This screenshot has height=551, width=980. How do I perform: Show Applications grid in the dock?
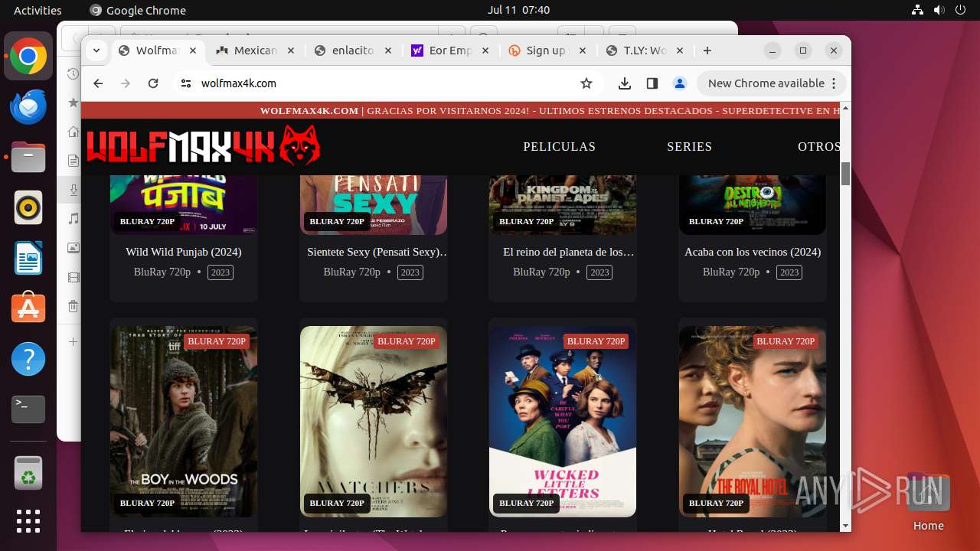click(28, 521)
